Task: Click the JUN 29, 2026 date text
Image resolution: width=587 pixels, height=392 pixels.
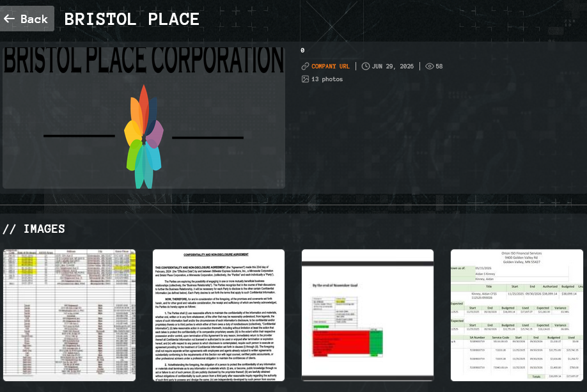Action: 393,67
